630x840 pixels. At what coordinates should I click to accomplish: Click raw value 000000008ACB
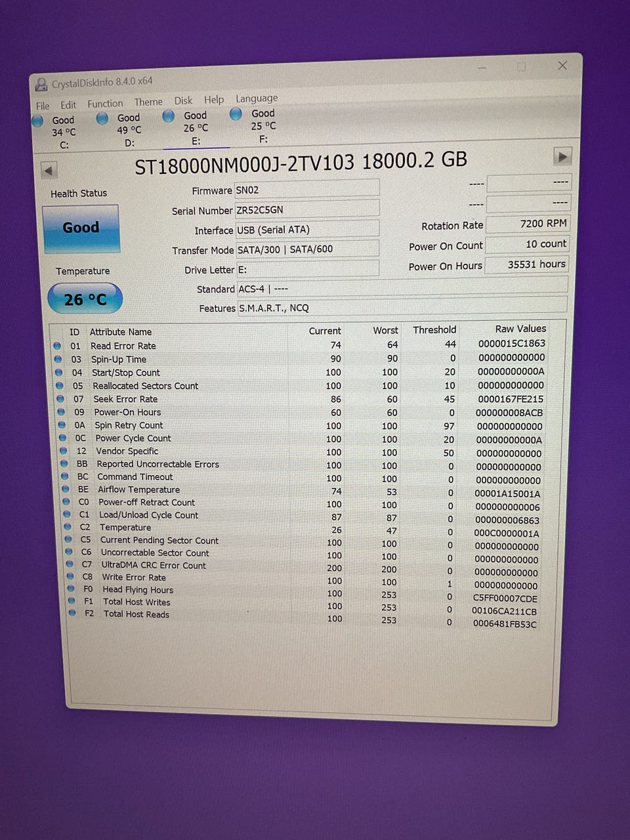509,413
